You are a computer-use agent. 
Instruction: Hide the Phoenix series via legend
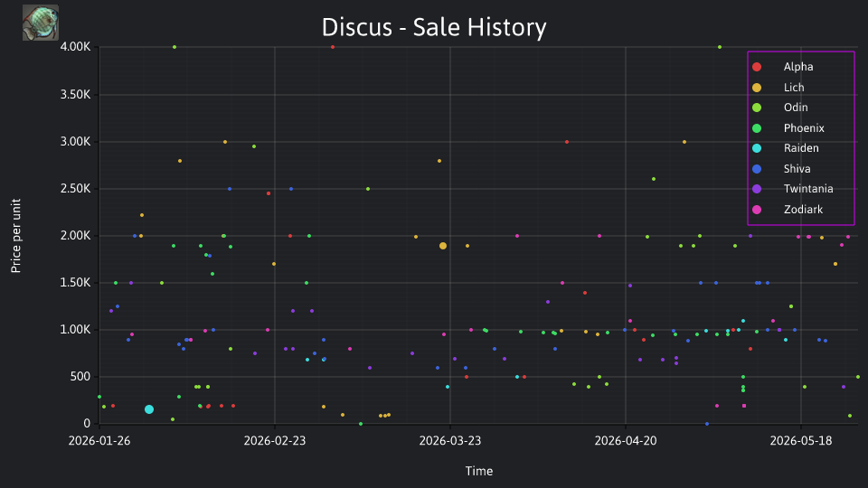tap(788, 128)
